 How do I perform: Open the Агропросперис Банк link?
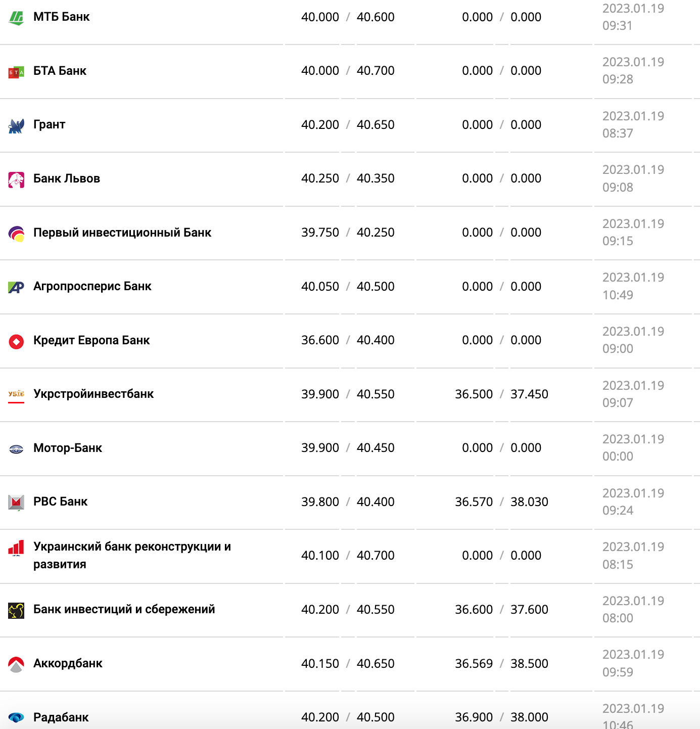92,286
